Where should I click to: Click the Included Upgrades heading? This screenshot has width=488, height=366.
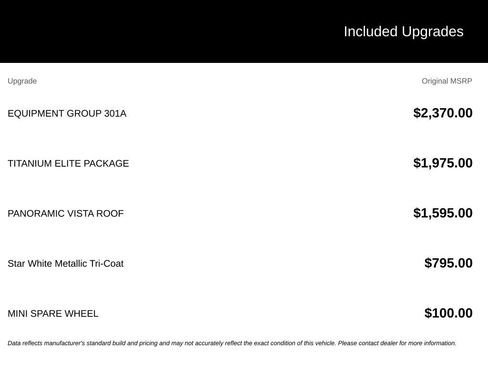click(403, 32)
